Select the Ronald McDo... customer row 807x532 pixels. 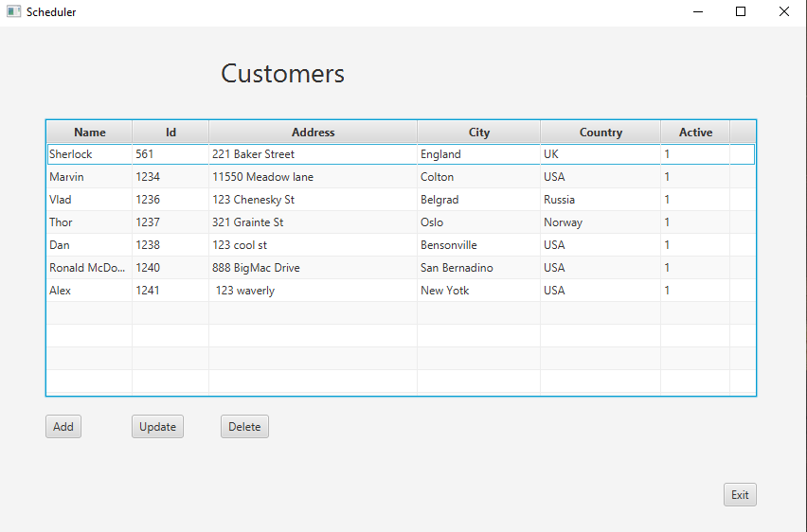pyautogui.click(x=401, y=268)
